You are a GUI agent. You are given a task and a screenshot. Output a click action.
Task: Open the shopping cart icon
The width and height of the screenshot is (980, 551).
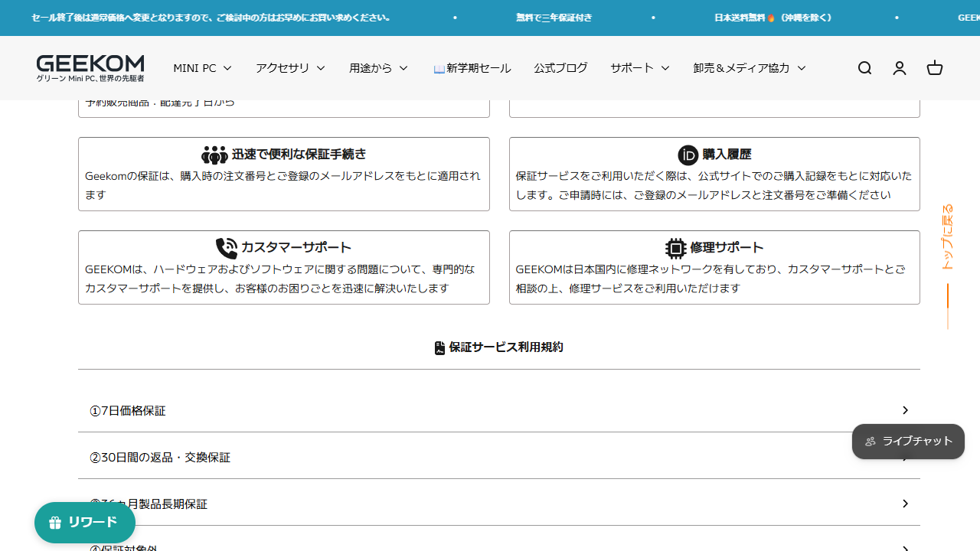point(935,68)
